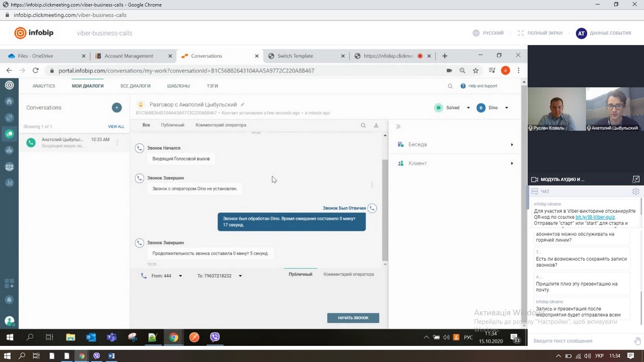
Task: Open chat settings gear icon
Action: tap(635, 191)
